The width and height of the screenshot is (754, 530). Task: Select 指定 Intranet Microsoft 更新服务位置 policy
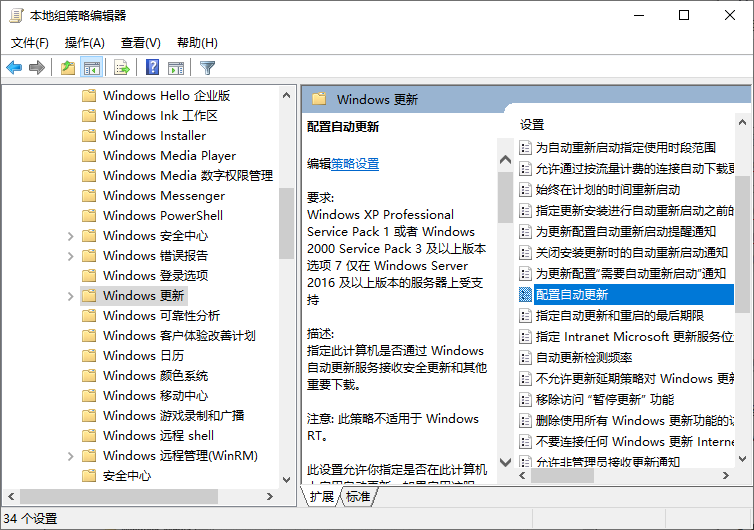635,337
